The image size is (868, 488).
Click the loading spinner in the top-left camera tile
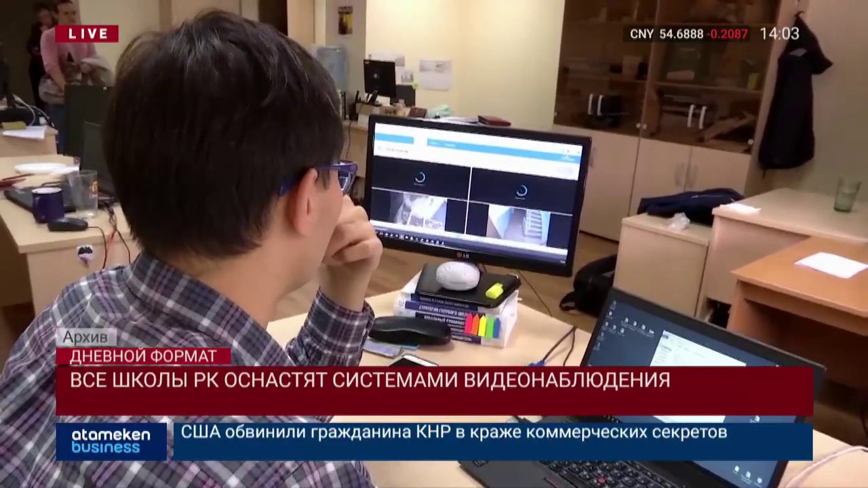(420, 178)
